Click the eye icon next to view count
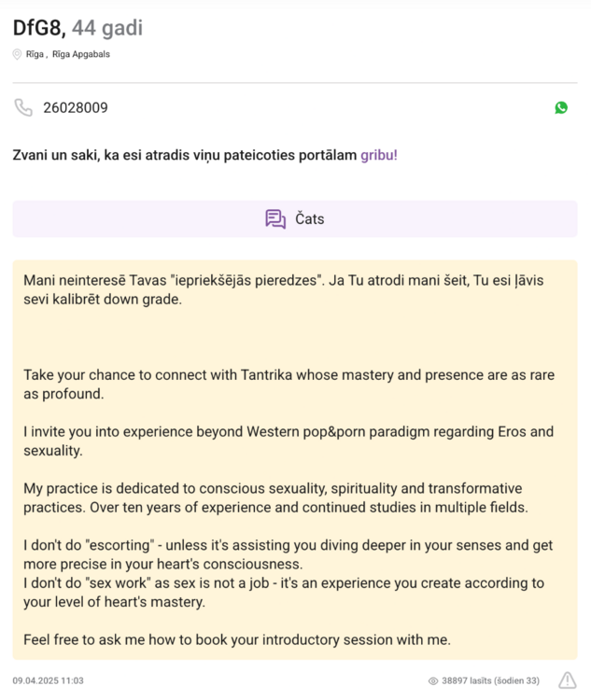This screenshot has height=700, width=591. (433, 681)
